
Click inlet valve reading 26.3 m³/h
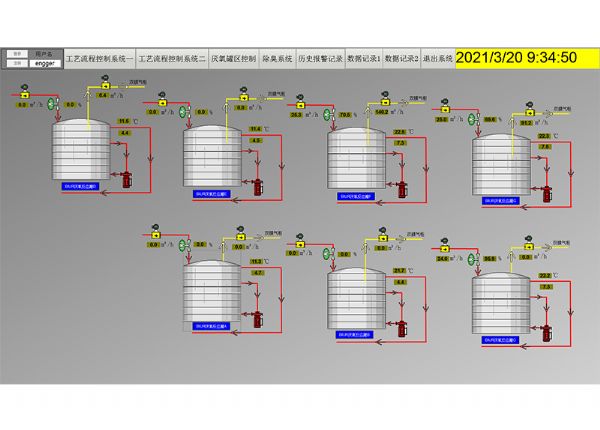click(300, 102)
